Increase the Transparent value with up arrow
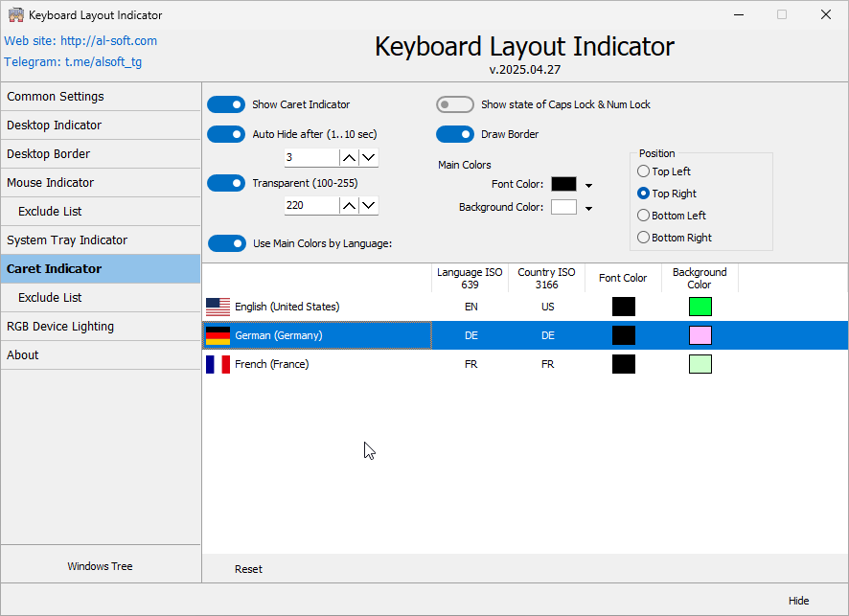The width and height of the screenshot is (849, 616). pyautogui.click(x=349, y=205)
